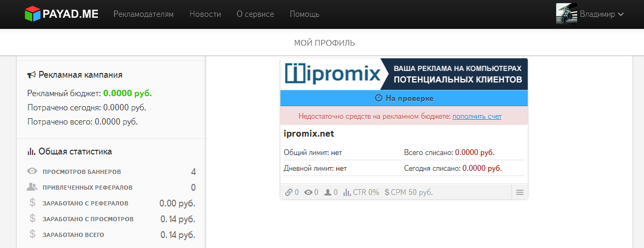Screen dimensions: 644x248
Task: Expand the Владимир user dropdown
Action: (601, 14)
